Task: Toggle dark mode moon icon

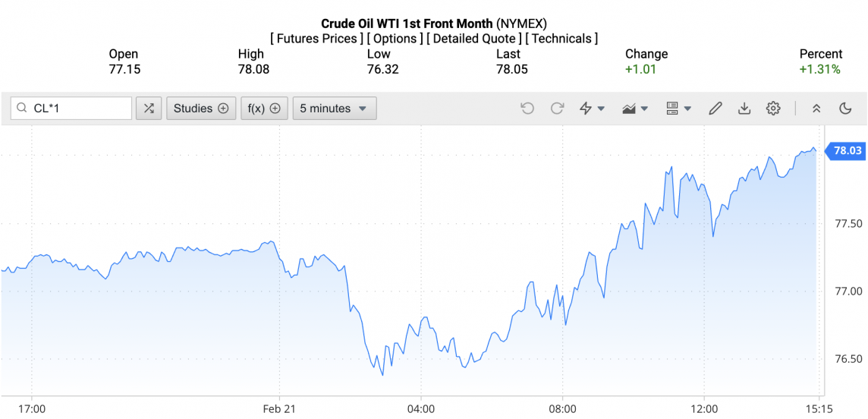Action: point(845,109)
